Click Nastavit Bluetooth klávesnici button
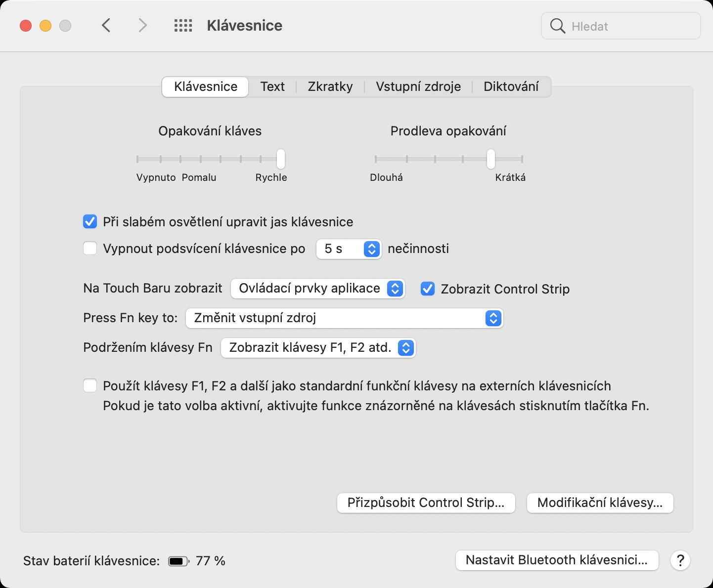The width and height of the screenshot is (713, 588). click(x=557, y=560)
